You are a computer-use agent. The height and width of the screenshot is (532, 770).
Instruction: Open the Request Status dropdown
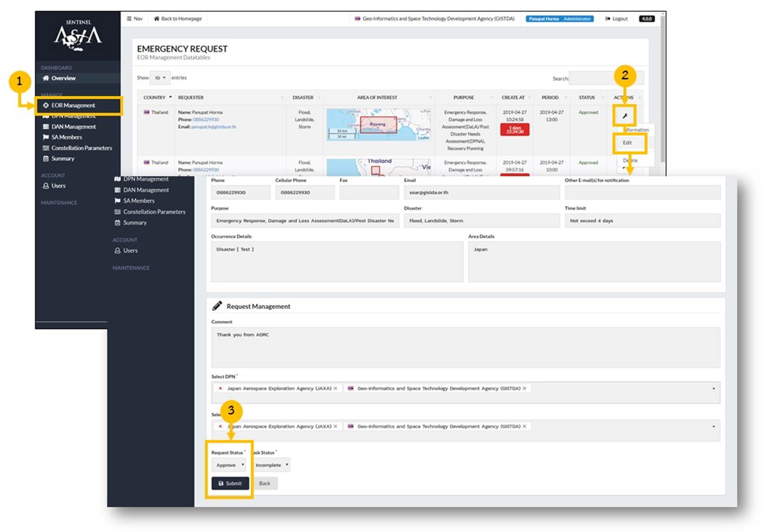(229, 465)
